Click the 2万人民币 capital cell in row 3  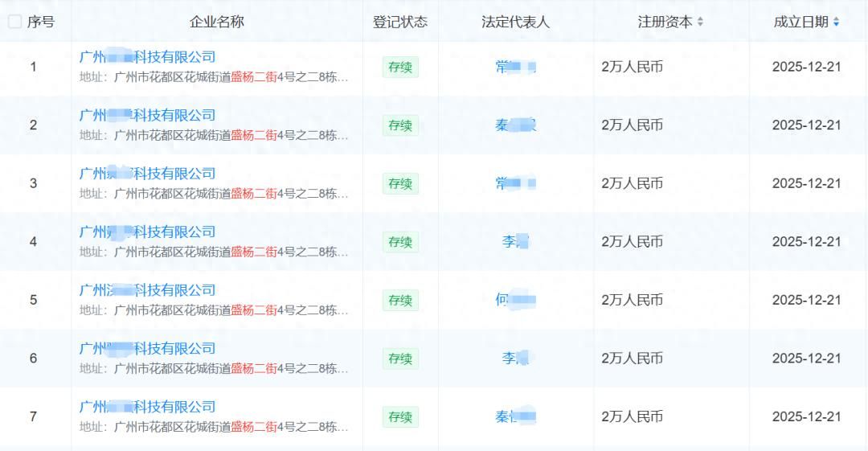click(633, 184)
